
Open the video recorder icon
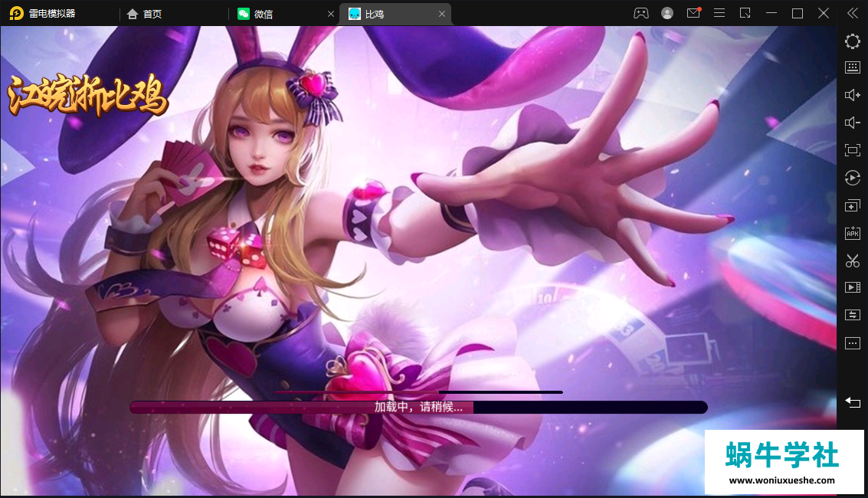852,287
